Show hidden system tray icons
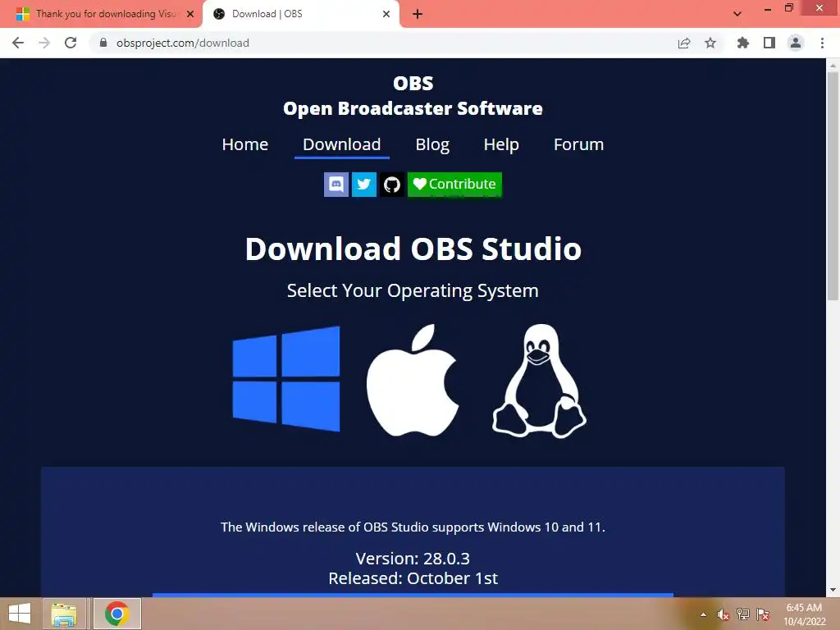Image resolution: width=840 pixels, height=630 pixels. (703, 614)
